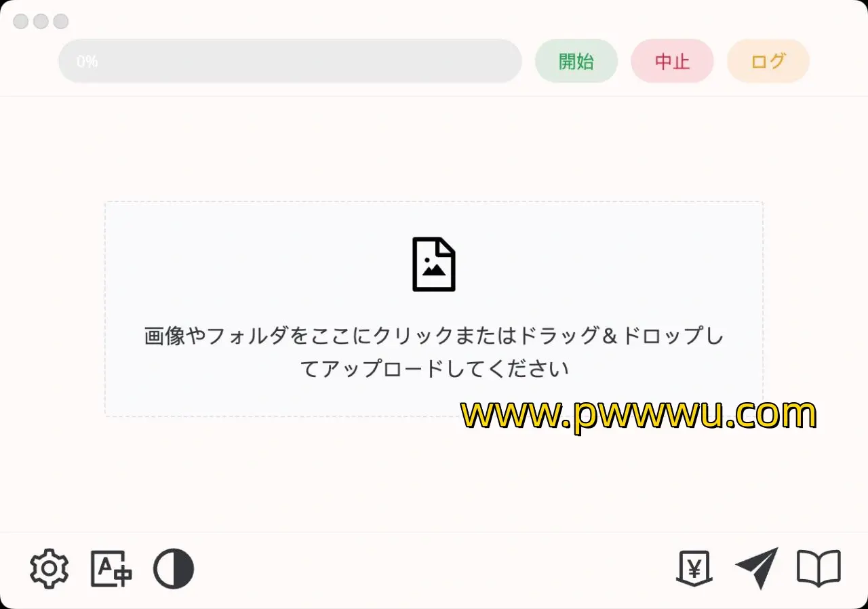Click the 0% percentage label

87,62
